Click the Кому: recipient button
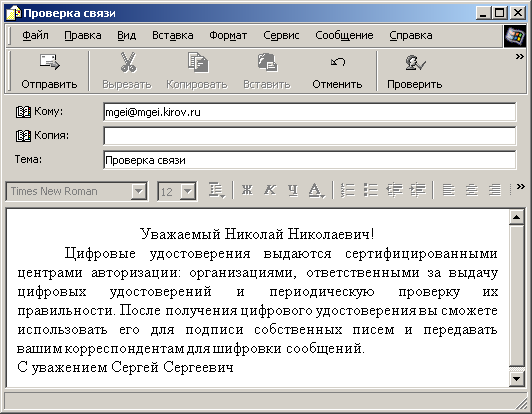The height and width of the screenshot is (414, 532). pyautogui.click(x=39, y=111)
